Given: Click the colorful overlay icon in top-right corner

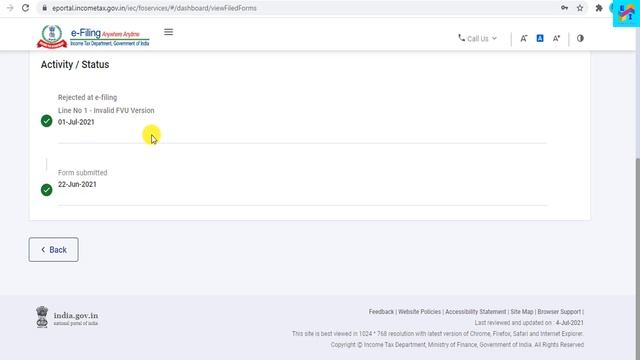Looking at the screenshot, I should tap(626, 13).
